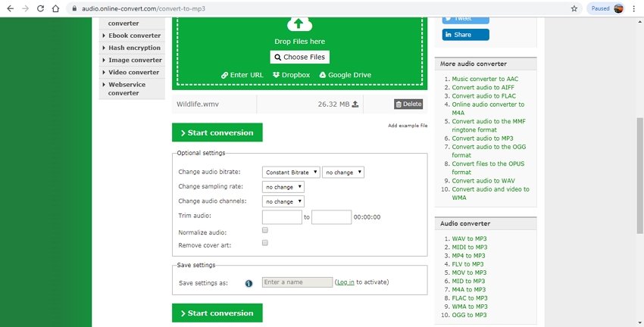Click partially visible Tweet button
This screenshot has width=644, height=327.
tap(466, 20)
